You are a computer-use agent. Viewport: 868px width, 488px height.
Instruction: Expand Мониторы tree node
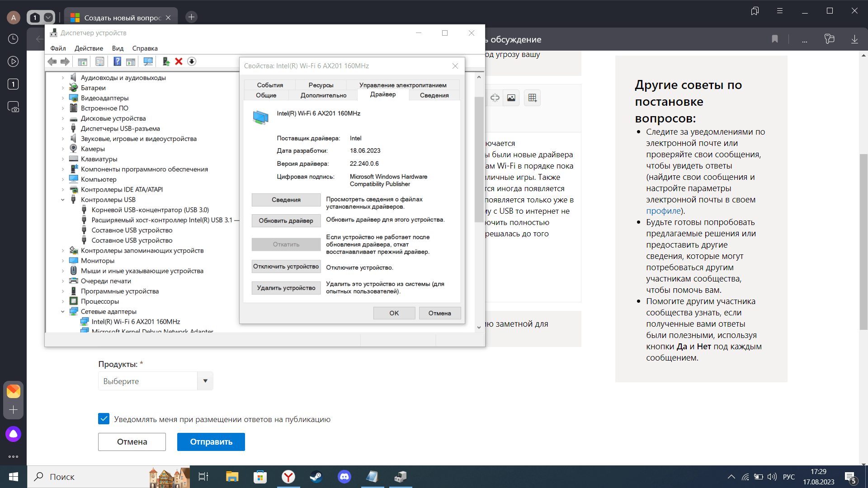tap(63, 261)
